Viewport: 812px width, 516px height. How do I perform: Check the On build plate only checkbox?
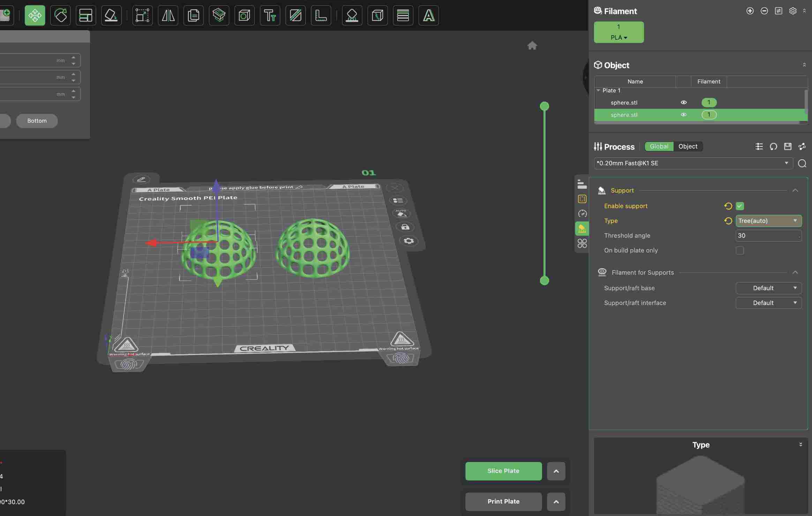(740, 250)
